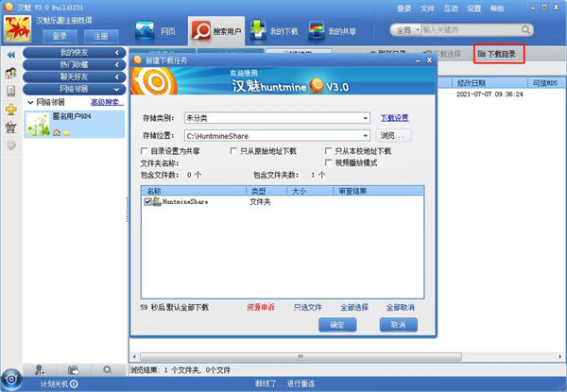The width and height of the screenshot is (567, 392).
Task: Open the 文件 menu
Action: [x=427, y=9]
